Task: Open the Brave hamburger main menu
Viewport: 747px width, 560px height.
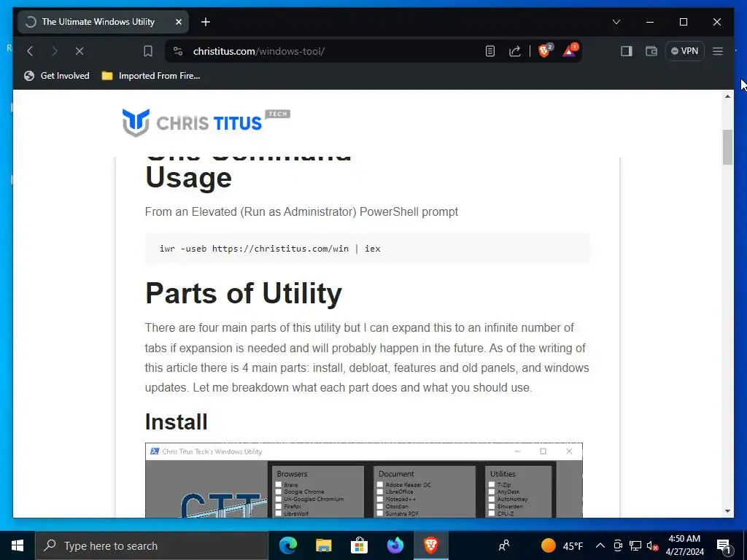Action: click(718, 51)
